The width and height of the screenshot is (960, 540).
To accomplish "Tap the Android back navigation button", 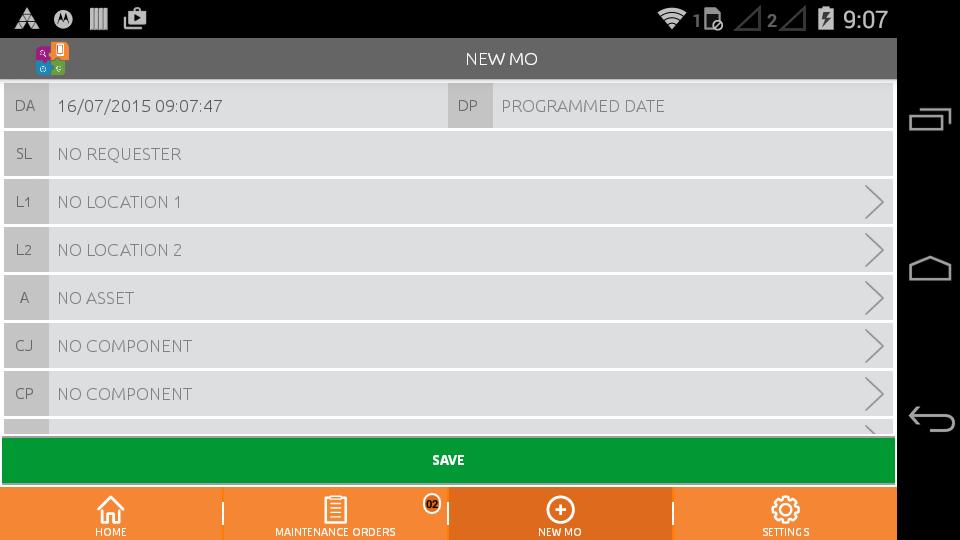I will click(931, 419).
